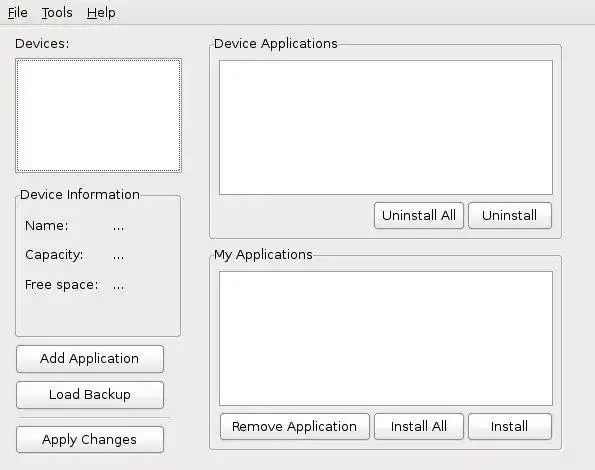Click the Devices: heading label
The image size is (595, 470).
[42, 44]
